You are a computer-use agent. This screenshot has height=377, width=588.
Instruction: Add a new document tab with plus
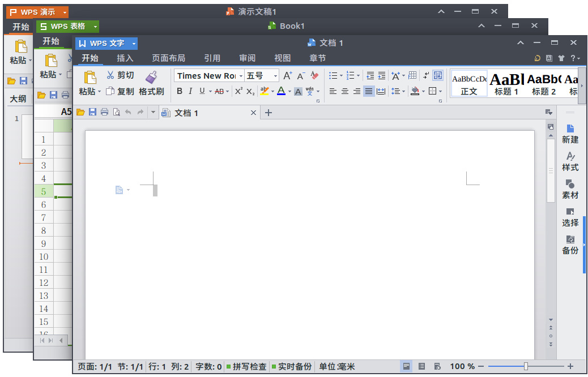(x=268, y=113)
